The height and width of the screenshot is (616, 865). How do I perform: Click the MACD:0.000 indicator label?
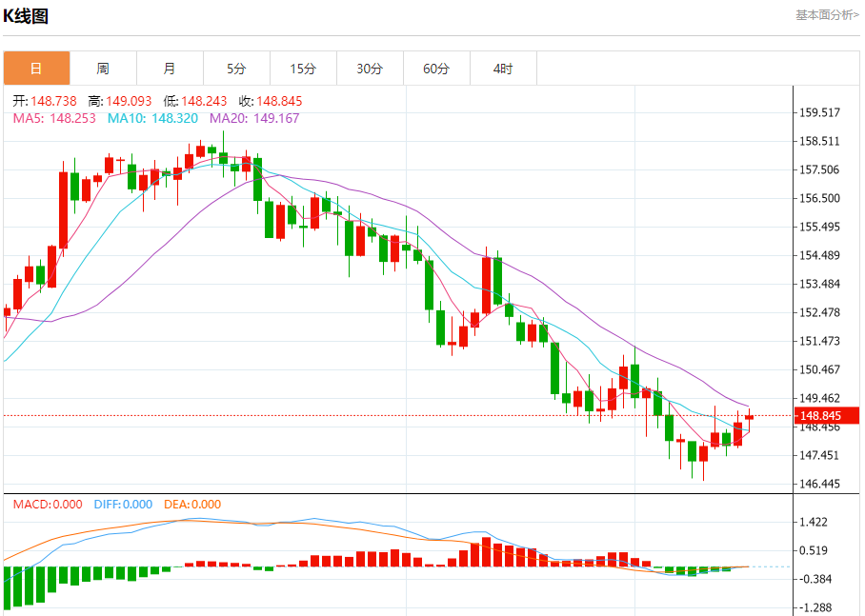pos(48,504)
